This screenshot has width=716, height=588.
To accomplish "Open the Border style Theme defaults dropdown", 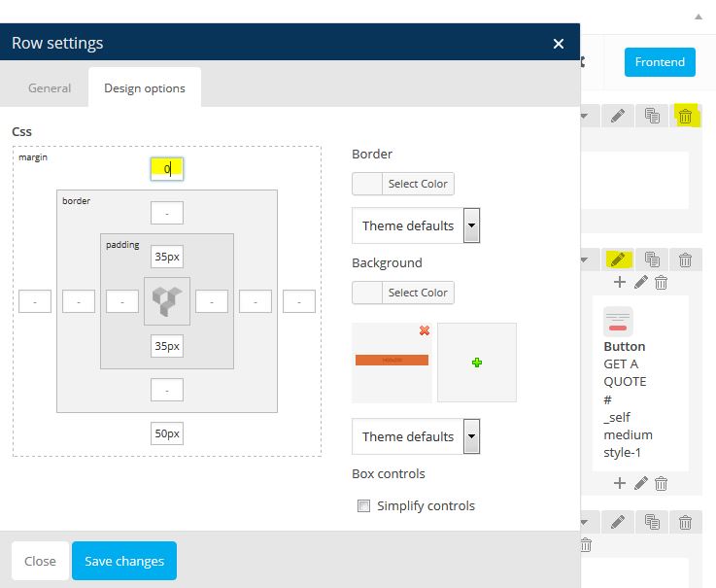I will (x=416, y=225).
